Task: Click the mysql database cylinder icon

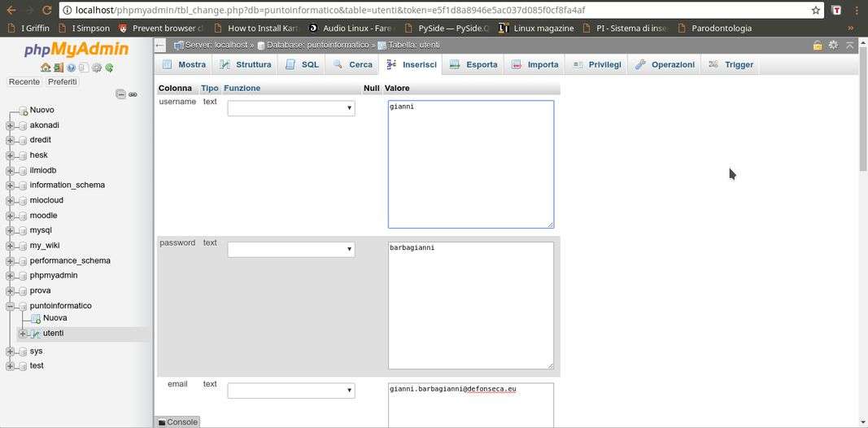Action: [23, 230]
